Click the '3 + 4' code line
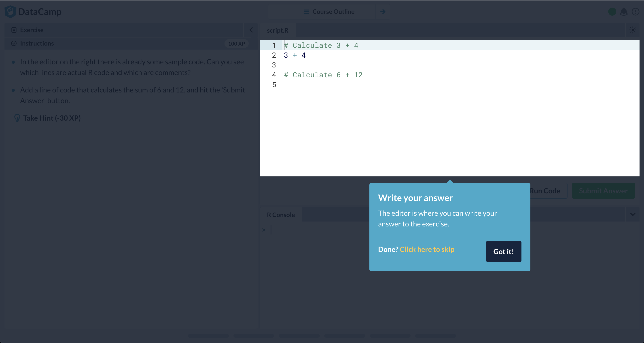 click(294, 55)
